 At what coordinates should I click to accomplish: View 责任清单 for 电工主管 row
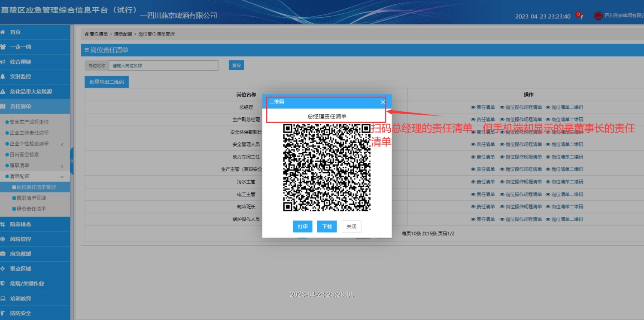click(483, 195)
